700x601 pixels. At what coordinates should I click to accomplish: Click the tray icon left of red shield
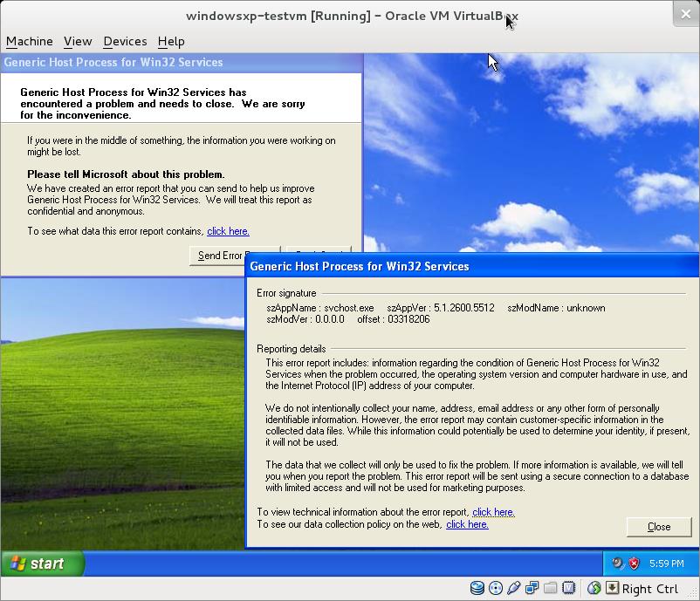[x=618, y=563]
